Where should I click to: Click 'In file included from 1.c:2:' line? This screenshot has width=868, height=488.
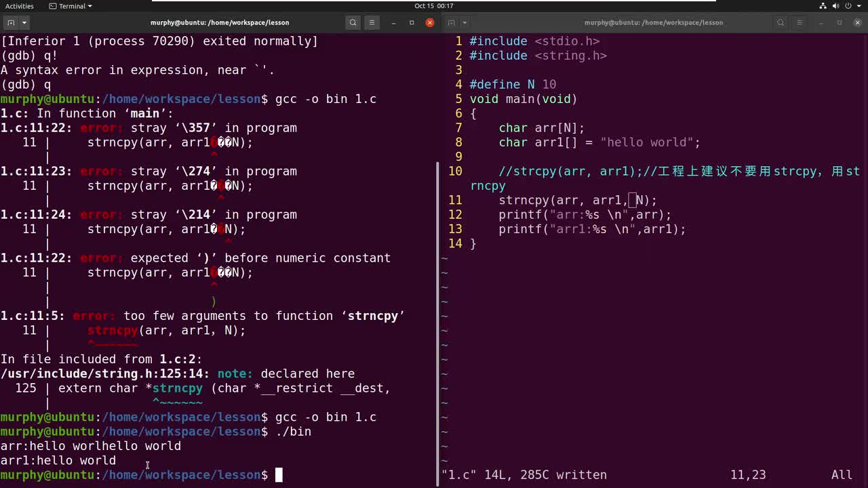102,359
